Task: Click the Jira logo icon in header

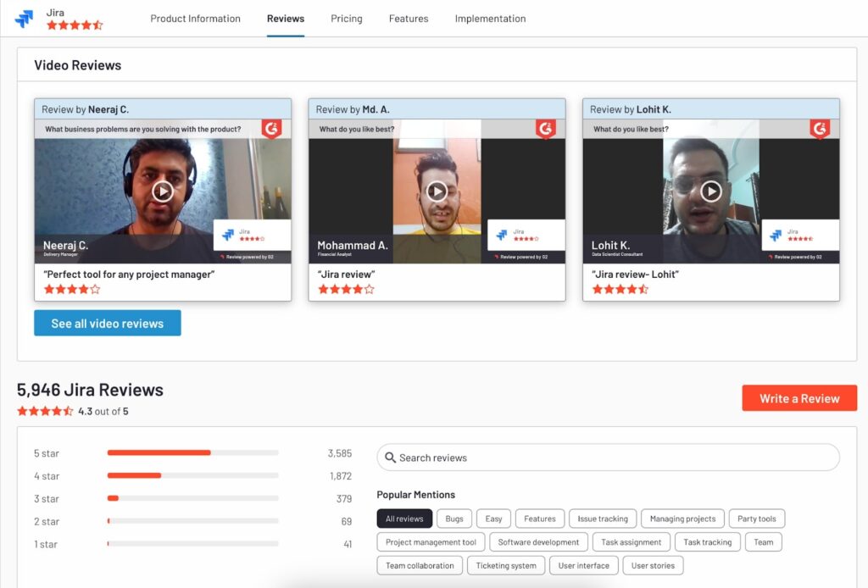Action: tap(24, 19)
